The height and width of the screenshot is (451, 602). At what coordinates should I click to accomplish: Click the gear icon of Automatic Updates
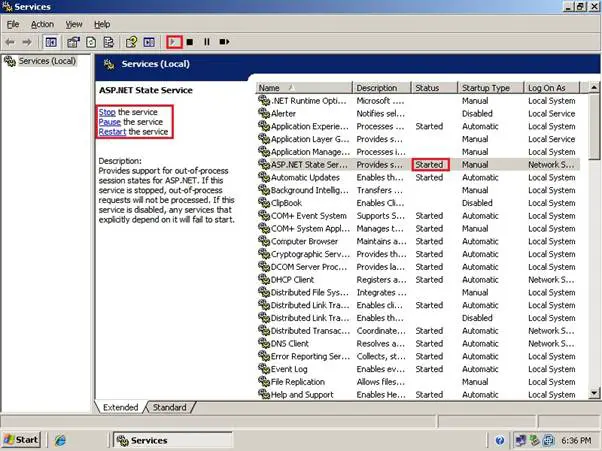(264, 177)
